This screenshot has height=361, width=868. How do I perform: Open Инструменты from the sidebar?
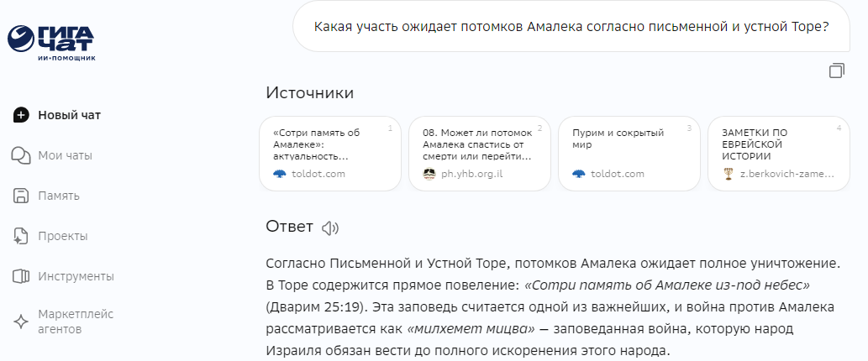point(76,276)
